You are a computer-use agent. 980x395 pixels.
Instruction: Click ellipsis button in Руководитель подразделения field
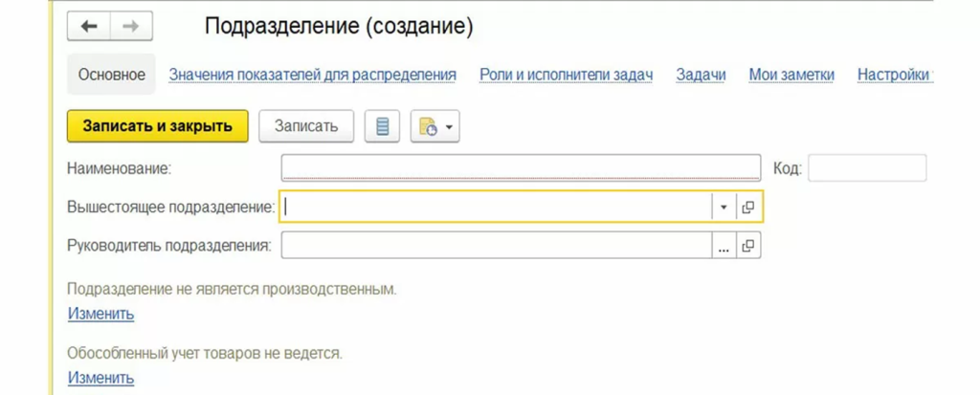click(x=724, y=246)
